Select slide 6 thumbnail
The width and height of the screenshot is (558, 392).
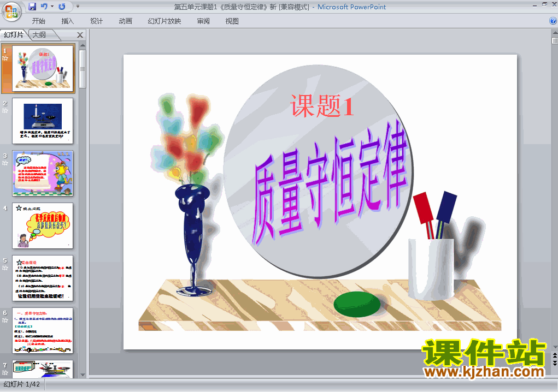coord(43,330)
